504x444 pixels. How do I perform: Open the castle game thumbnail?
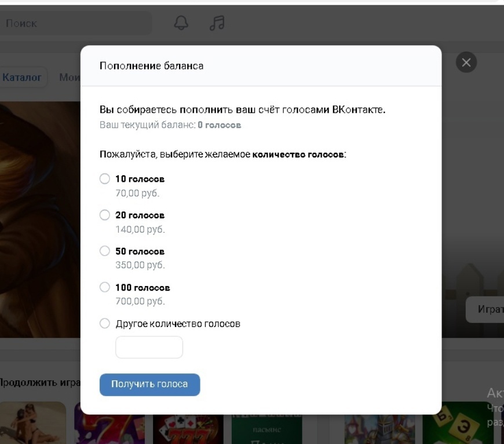point(380,429)
